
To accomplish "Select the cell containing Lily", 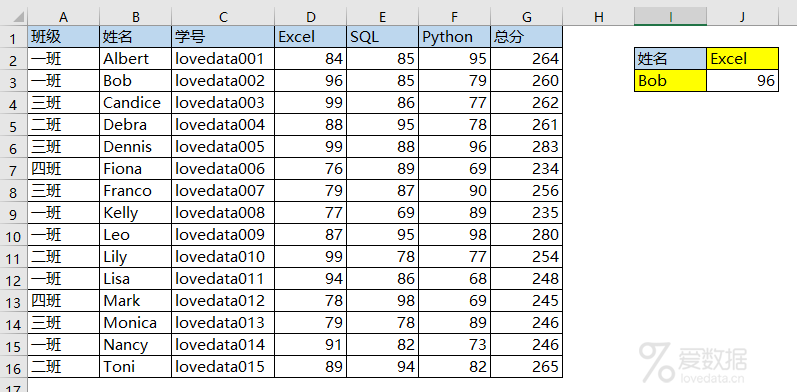I will point(136,257).
